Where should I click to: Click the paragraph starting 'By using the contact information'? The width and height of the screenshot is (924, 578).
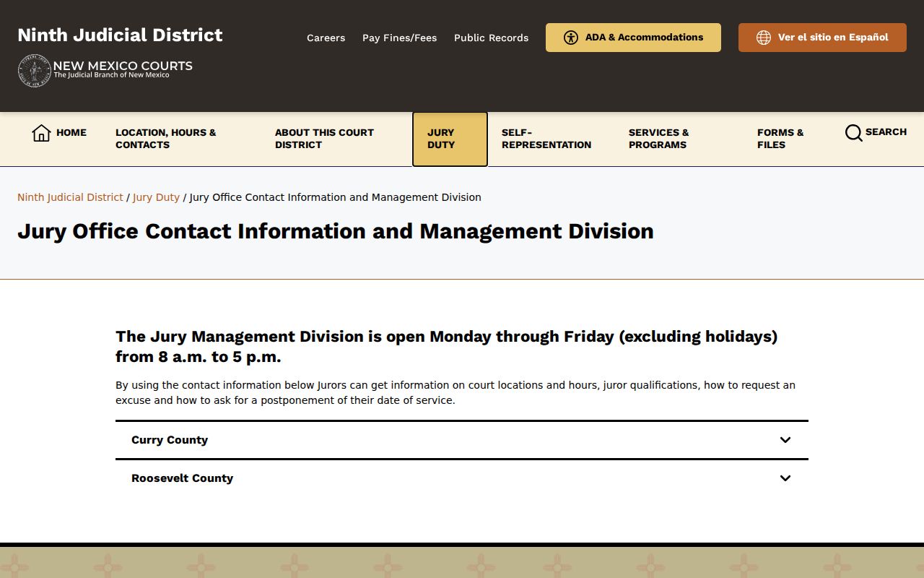pos(456,392)
